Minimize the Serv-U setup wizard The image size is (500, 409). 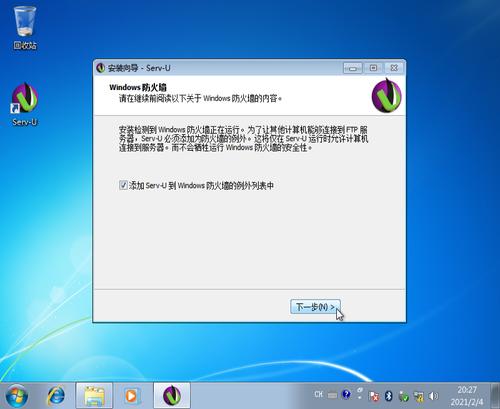(x=353, y=68)
